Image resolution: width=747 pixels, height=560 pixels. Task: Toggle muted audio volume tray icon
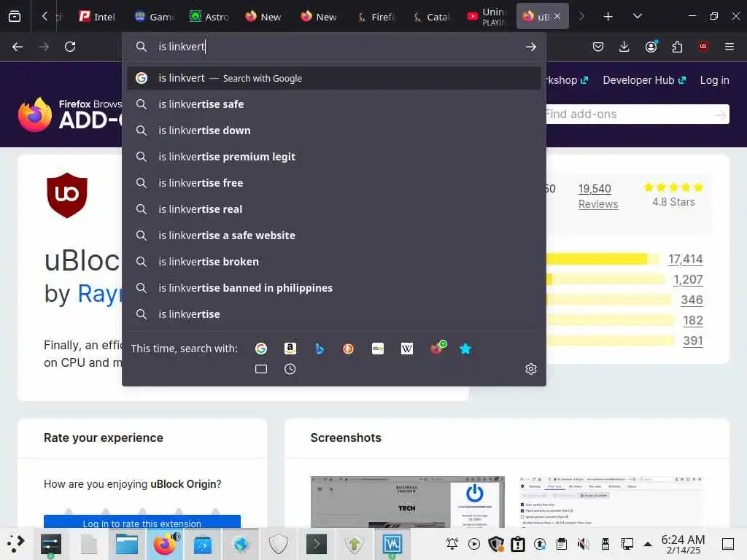pos(583,544)
